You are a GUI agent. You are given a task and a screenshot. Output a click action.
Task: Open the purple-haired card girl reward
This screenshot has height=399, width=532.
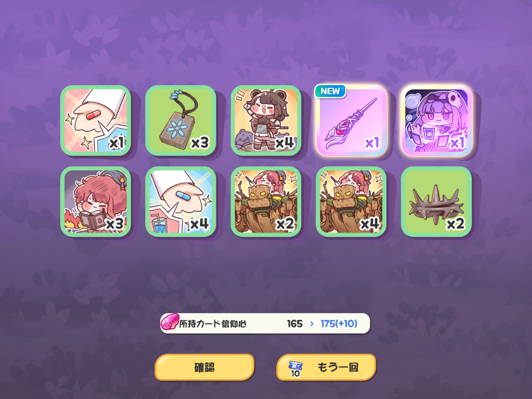[x=436, y=120]
